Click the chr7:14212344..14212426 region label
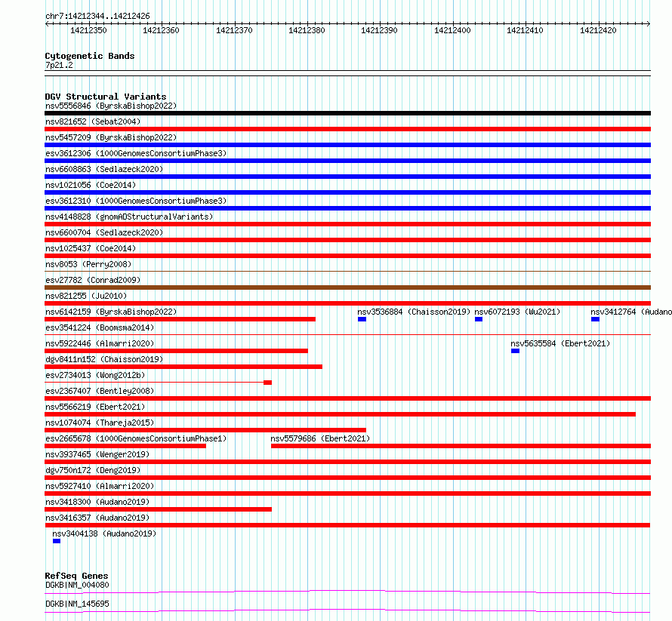This screenshot has width=672, height=621. coord(97,17)
